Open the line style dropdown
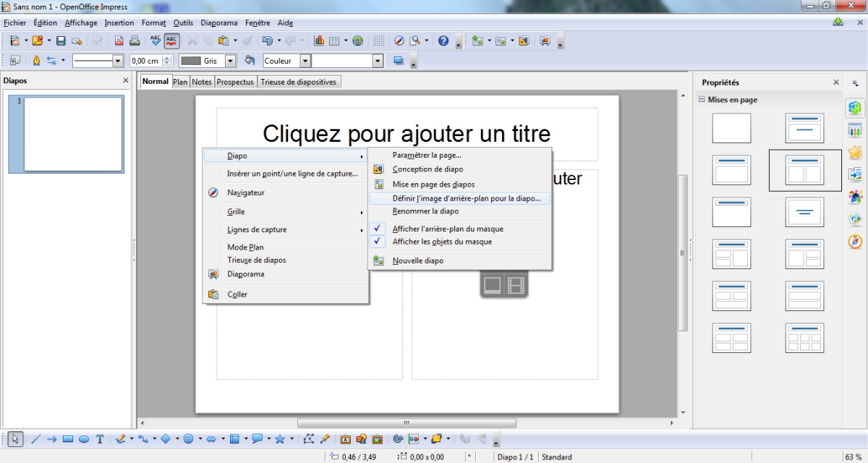This screenshot has height=463, width=868. (119, 61)
